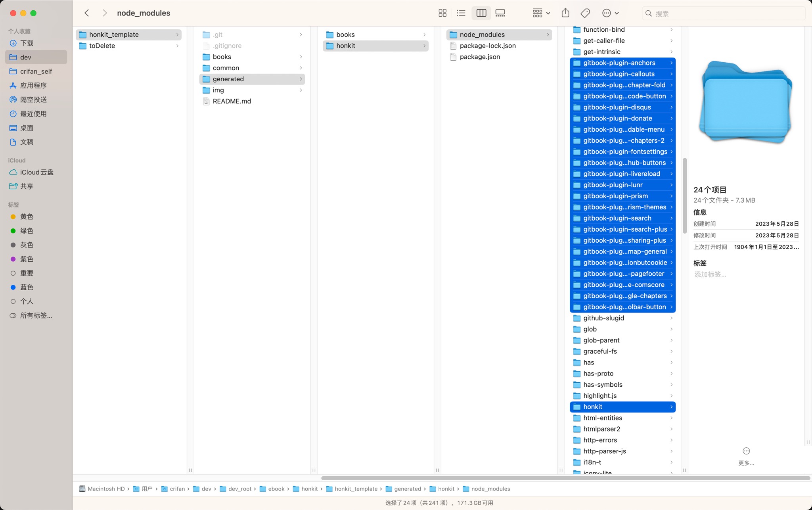
Task: Open AirDrop (隔空投送) in sidebar
Action: (x=33, y=100)
